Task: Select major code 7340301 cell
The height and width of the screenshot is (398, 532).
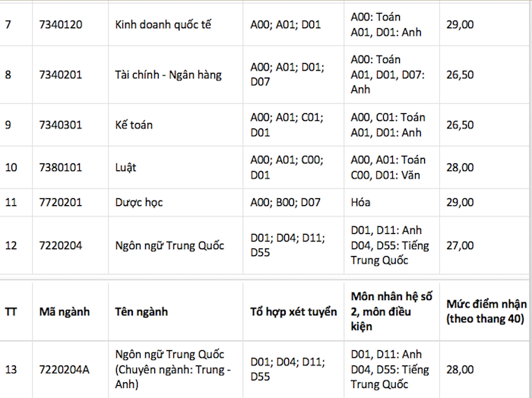Action: [61, 125]
